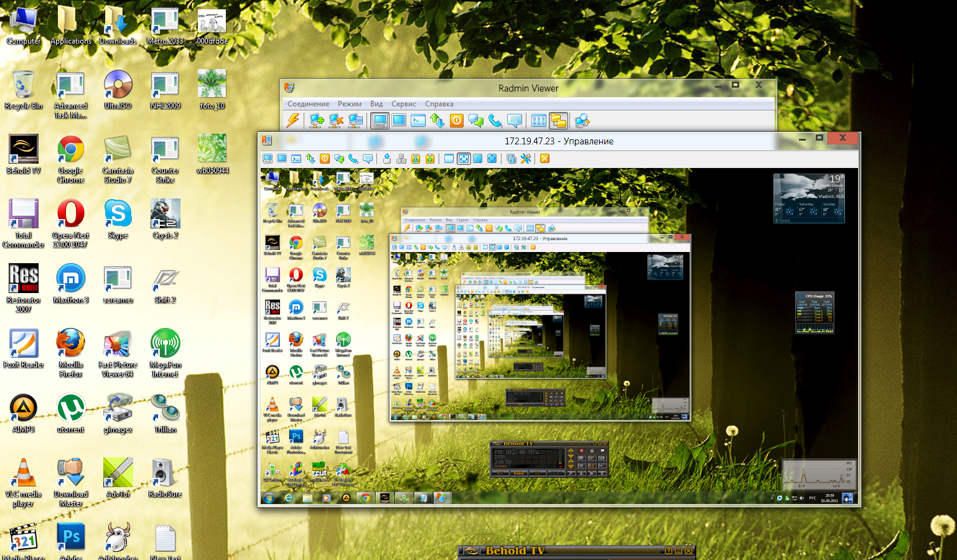Select the foto_10 image on the local desktop
The image size is (957, 560).
212,91
